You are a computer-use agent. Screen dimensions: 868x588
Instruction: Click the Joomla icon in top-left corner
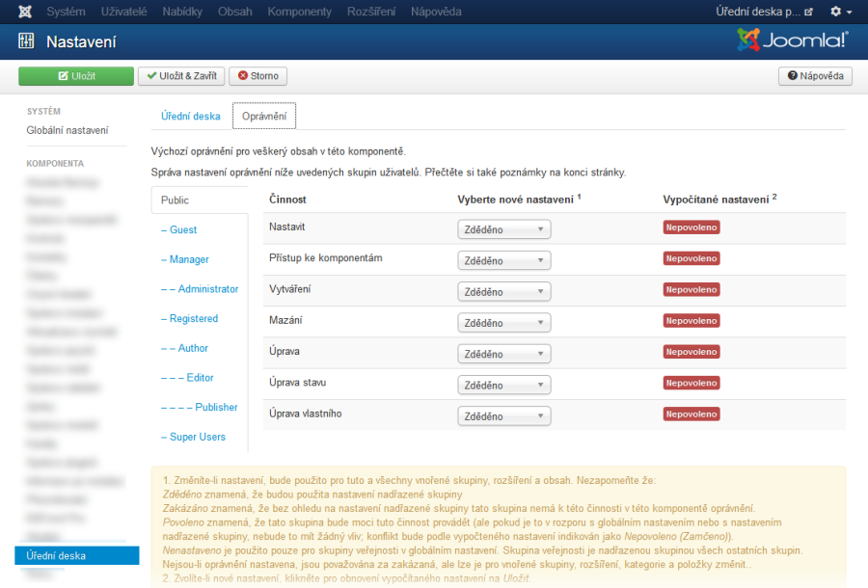pyautogui.click(x=24, y=12)
